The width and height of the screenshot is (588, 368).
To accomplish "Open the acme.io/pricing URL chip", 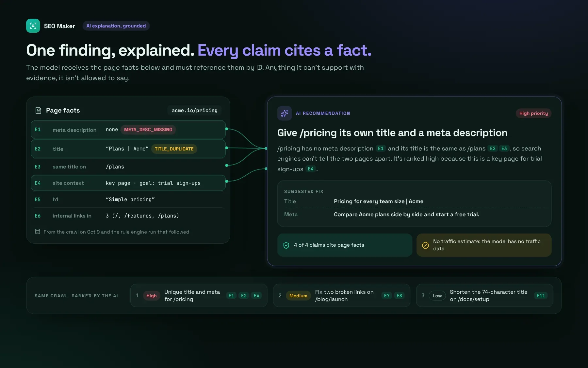I will coord(195,111).
